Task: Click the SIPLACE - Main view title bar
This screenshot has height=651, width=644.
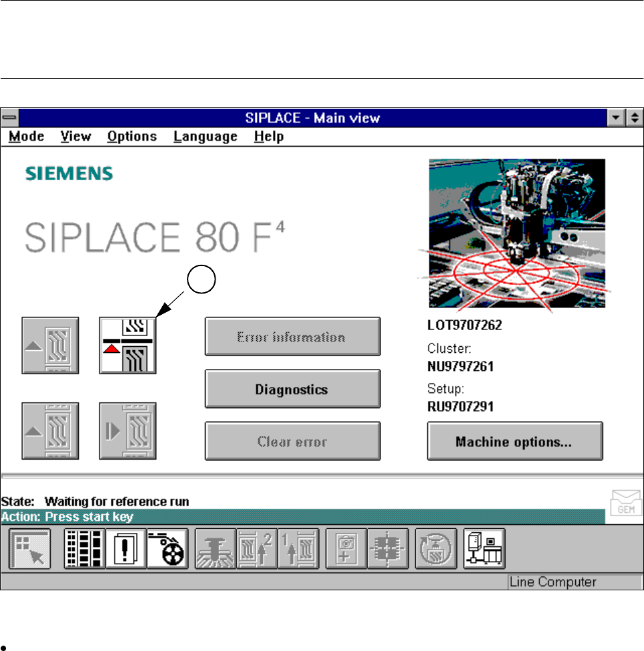Action: click(312, 117)
